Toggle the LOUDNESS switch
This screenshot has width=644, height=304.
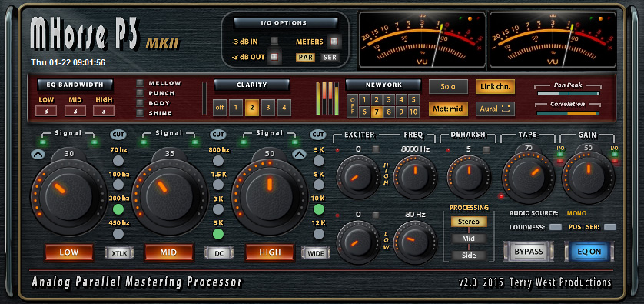pyautogui.click(x=556, y=227)
